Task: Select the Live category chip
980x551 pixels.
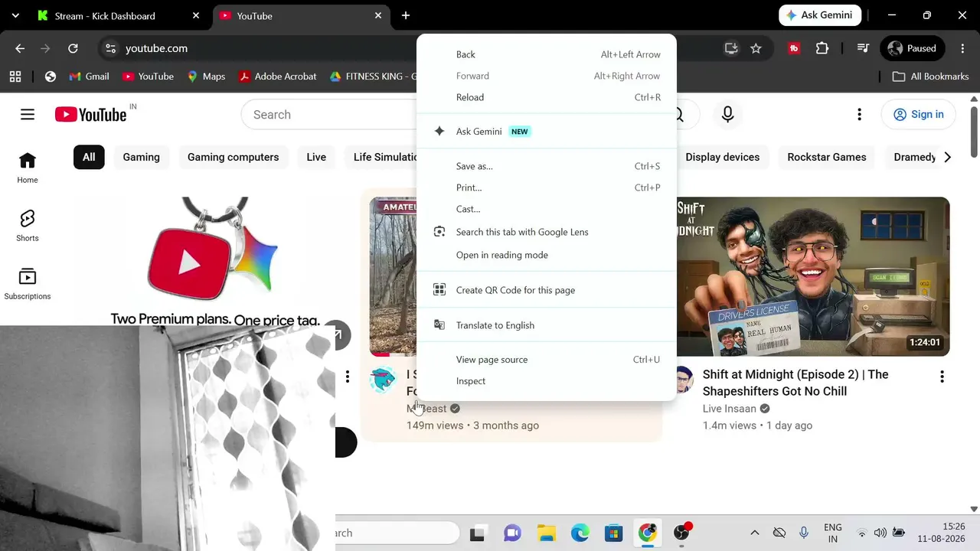Action: [x=316, y=157]
